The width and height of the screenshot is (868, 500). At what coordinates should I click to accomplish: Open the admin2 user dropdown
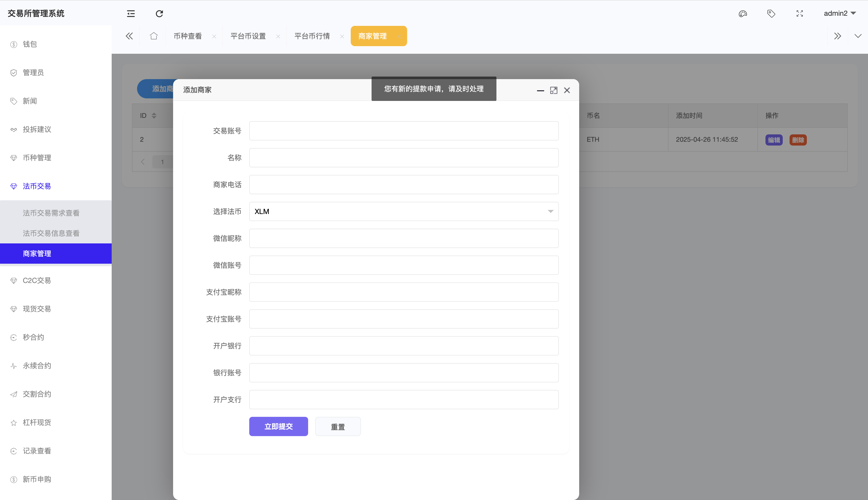click(840, 13)
